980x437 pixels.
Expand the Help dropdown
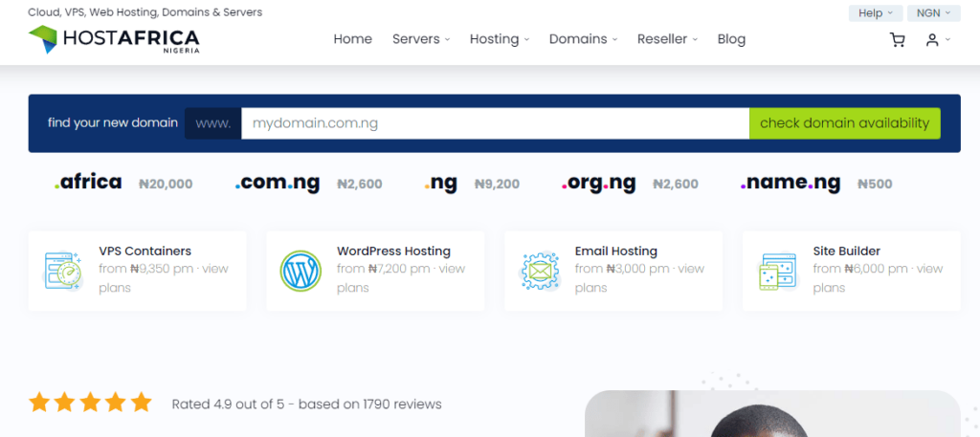(x=875, y=13)
